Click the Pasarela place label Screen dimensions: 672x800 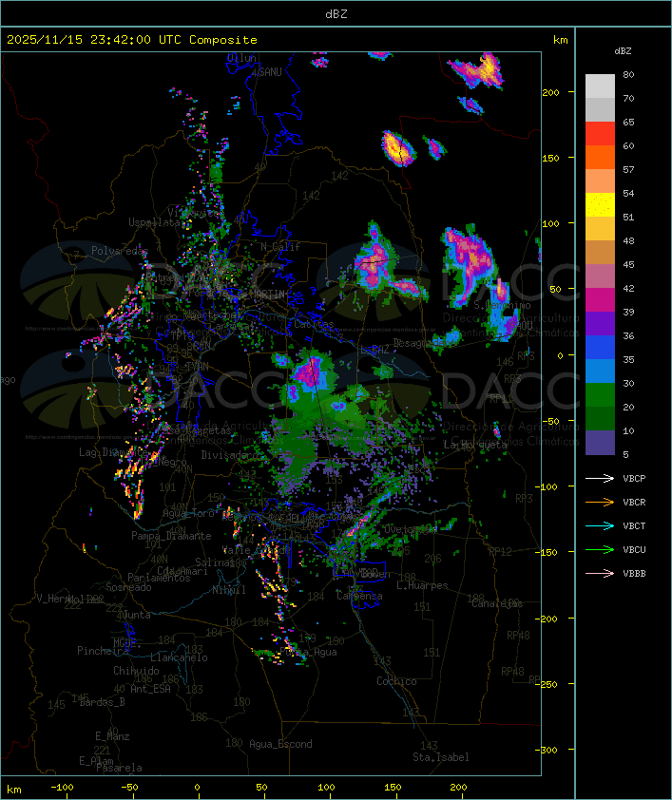(x=119, y=768)
